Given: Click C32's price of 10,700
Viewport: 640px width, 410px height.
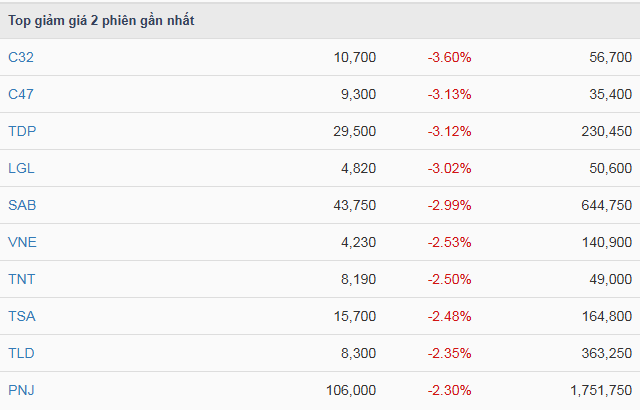Looking at the screenshot, I should [355, 57].
